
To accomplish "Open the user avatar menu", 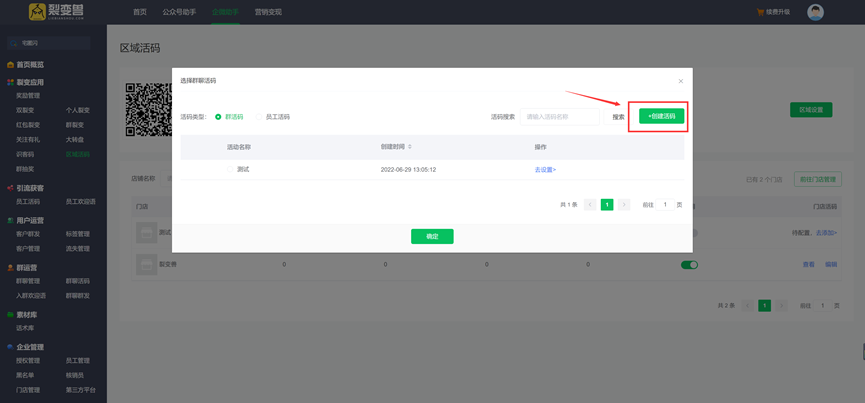I will pyautogui.click(x=815, y=12).
